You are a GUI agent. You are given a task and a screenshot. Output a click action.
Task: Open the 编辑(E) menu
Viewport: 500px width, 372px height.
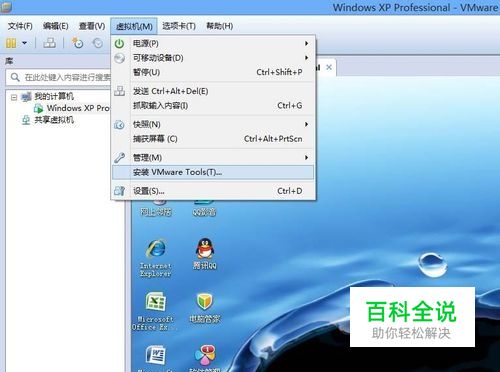55,26
